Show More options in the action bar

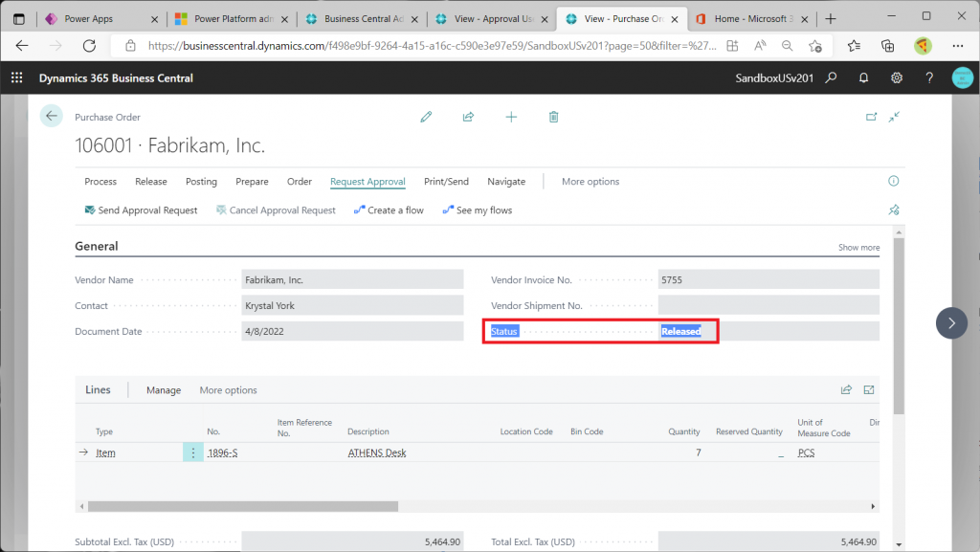coord(590,181)
